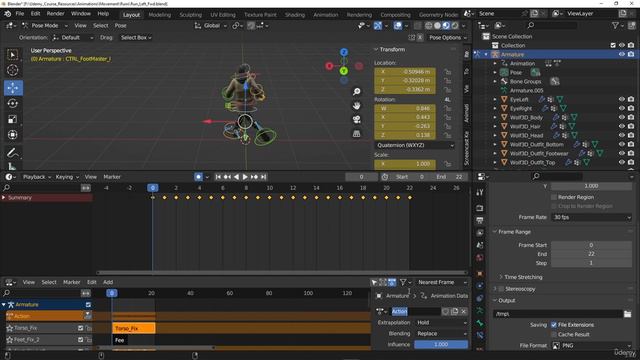Open Quaternion (WXYZ) rotation mode dropdown
The width and height of the screenshot is (640, 360).
pyautogui.click(x=415, y=145)
